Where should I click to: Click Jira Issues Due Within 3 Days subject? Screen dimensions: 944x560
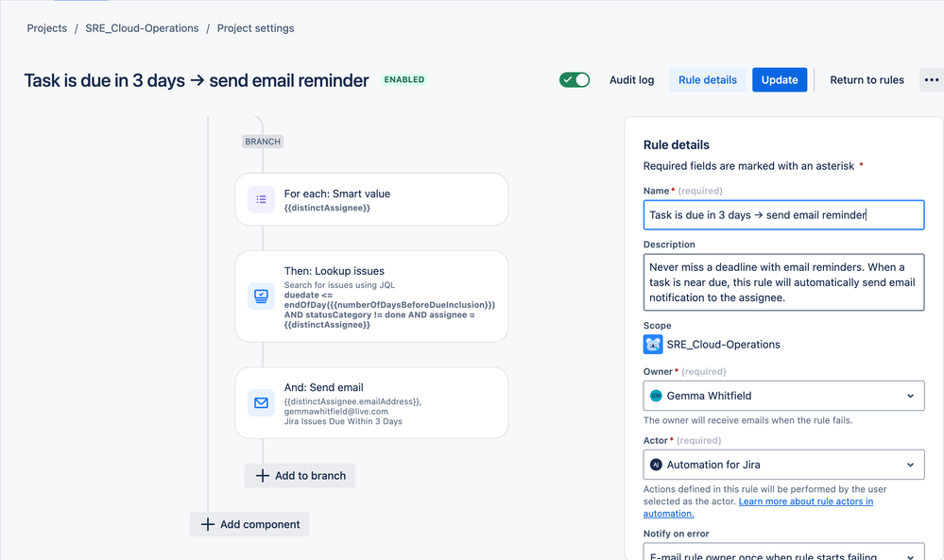point(343,422)
